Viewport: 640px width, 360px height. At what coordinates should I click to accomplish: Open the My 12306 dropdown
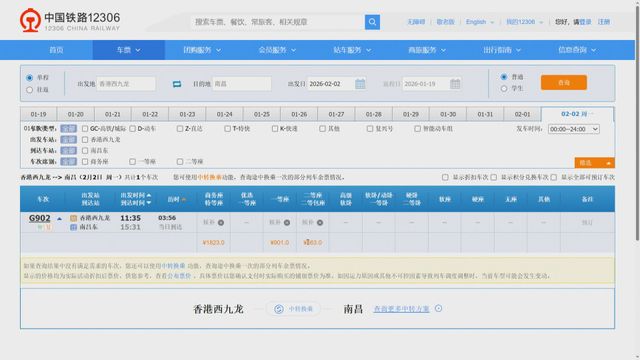coord(524,22)
